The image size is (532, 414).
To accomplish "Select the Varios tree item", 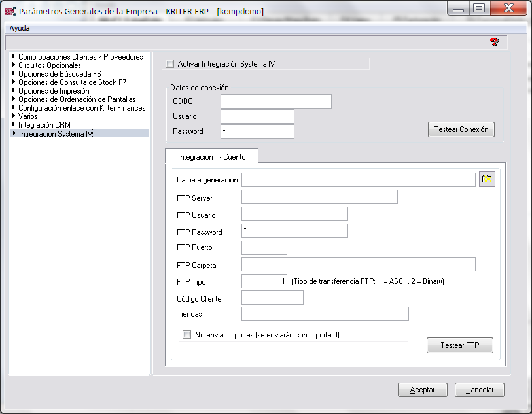I will pos(28,116).
